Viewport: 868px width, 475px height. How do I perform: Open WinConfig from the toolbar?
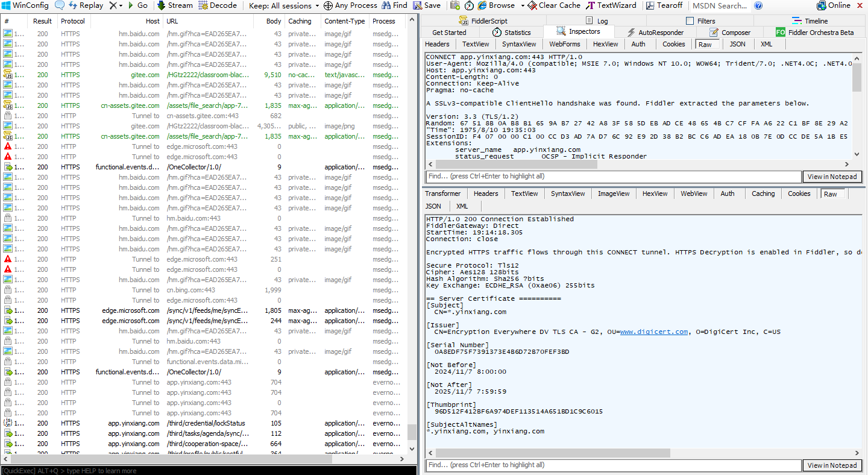[x=25, y=5]
